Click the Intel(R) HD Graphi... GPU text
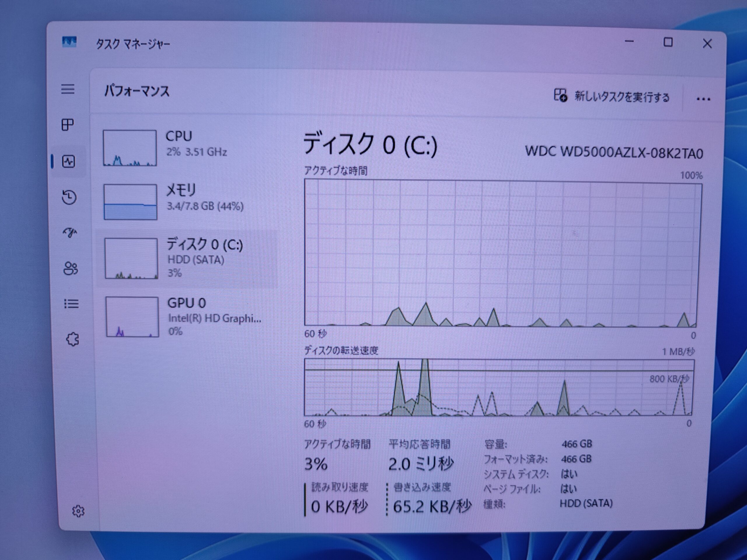This screenshot has width=747, height=560. 215,318
